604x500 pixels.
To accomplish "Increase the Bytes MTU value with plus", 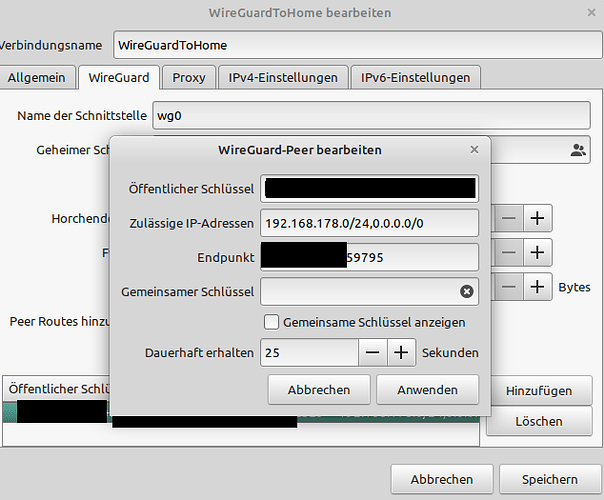I will pos(537,287).
